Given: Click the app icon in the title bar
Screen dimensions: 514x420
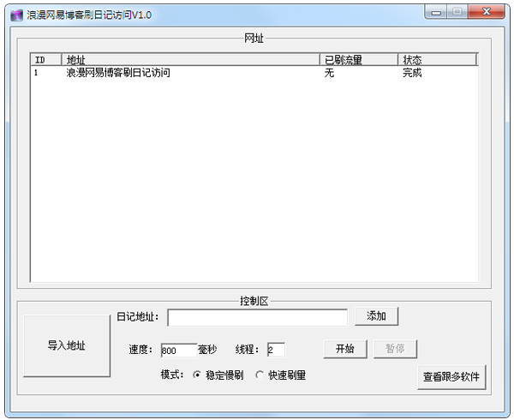Looking at the screenshot, I should pyautogui.click(x=16, y=15).
